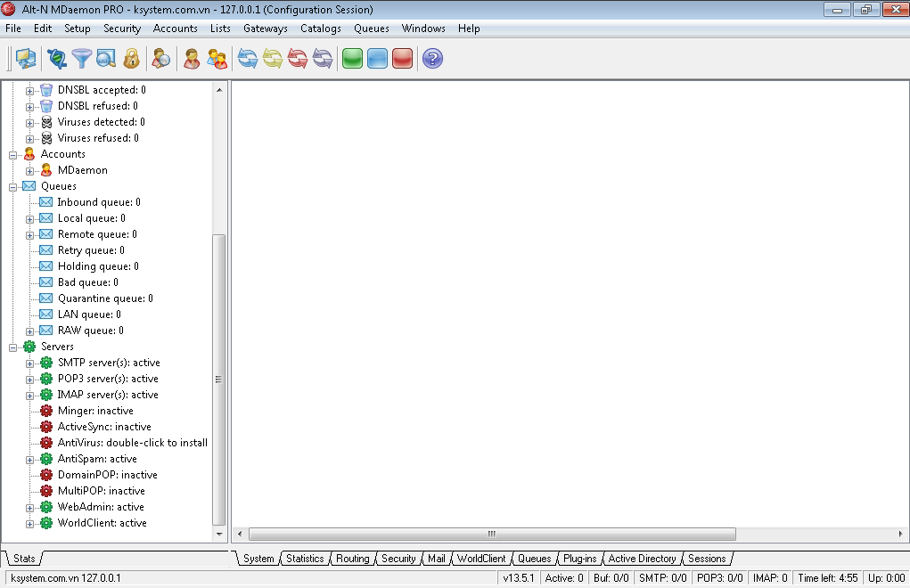The height and width of the screenshot is (588, 910).
Task: Click the find account magnifier icon
Action: [x=160, y=59]
